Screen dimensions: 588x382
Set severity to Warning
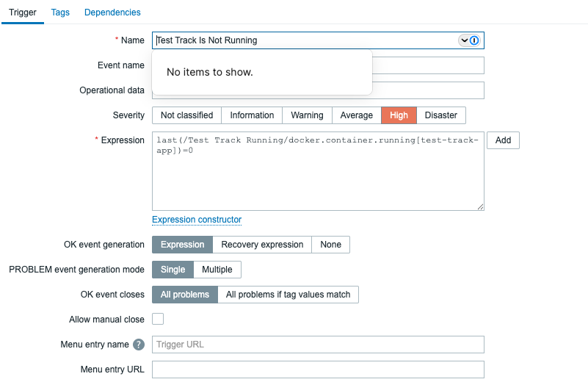click(x=307, y=115)
